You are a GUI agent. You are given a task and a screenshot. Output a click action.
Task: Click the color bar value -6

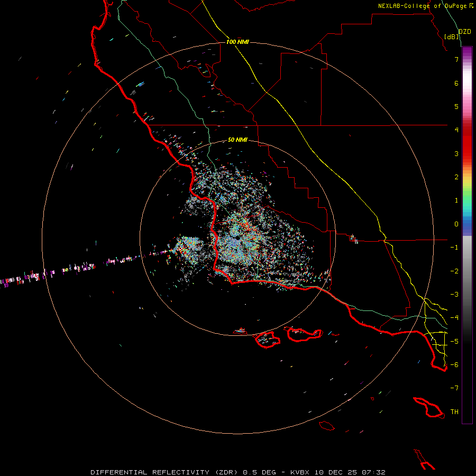(454, 365)
